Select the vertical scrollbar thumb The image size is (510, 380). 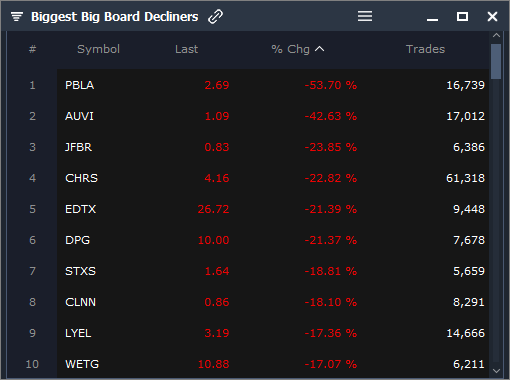pyautogui.click(x=496, y=61)
